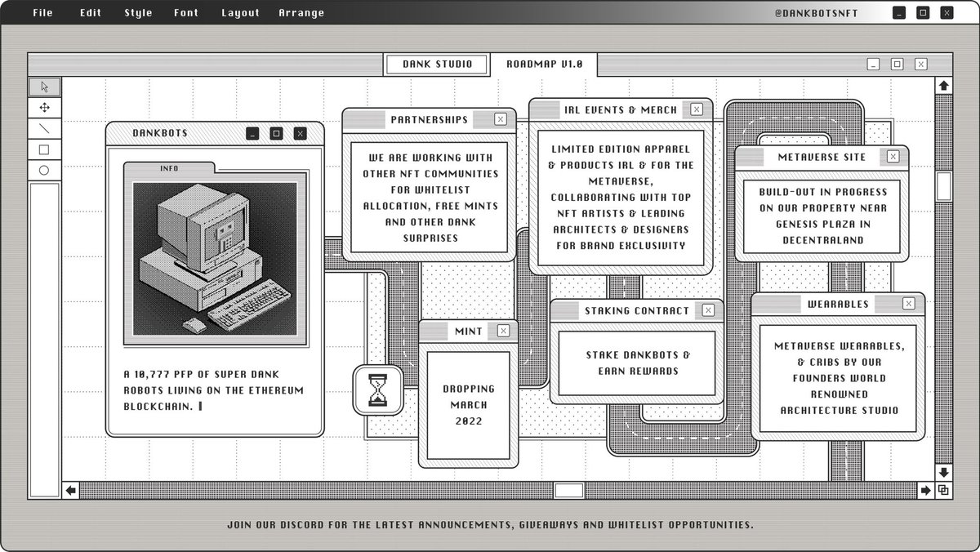This screenshot has height=552, width=980.
Task: Open the Info folder tab
Action: coord(170,168)
